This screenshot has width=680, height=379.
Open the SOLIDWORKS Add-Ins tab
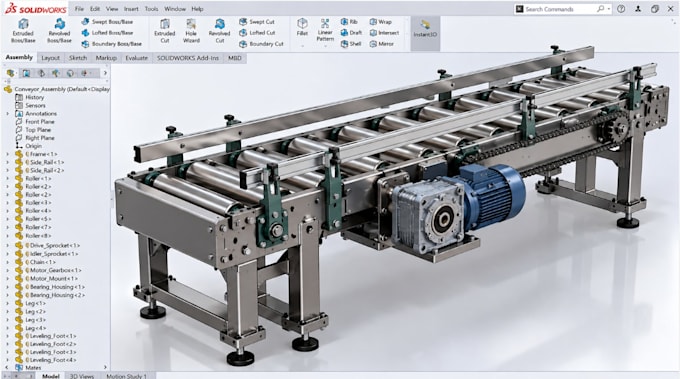point(188,58)
